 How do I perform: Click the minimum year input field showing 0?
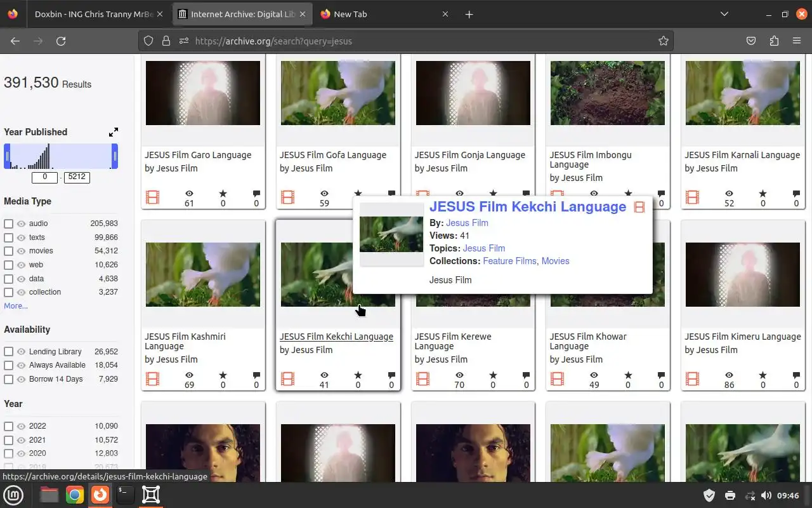[x=44, y=177]
